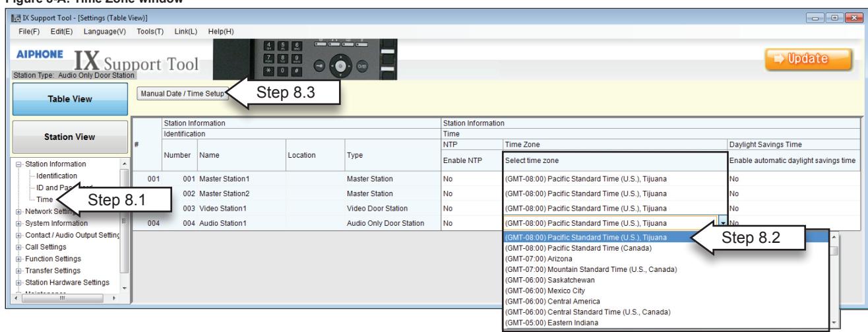The height and width of the screenshot is (332, 868).
Task: Click the time zone list scrollbar down arrow
Action: (834, 323)
